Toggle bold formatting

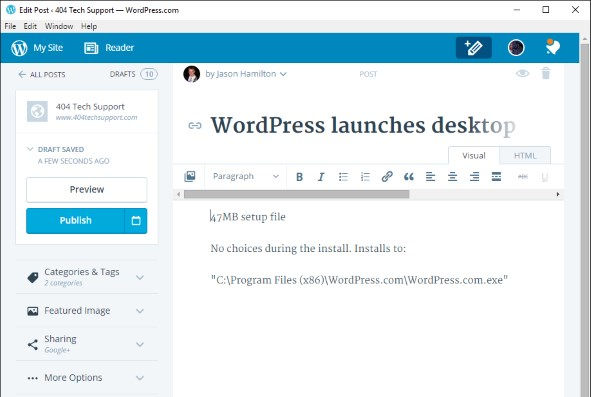(299, 177)
